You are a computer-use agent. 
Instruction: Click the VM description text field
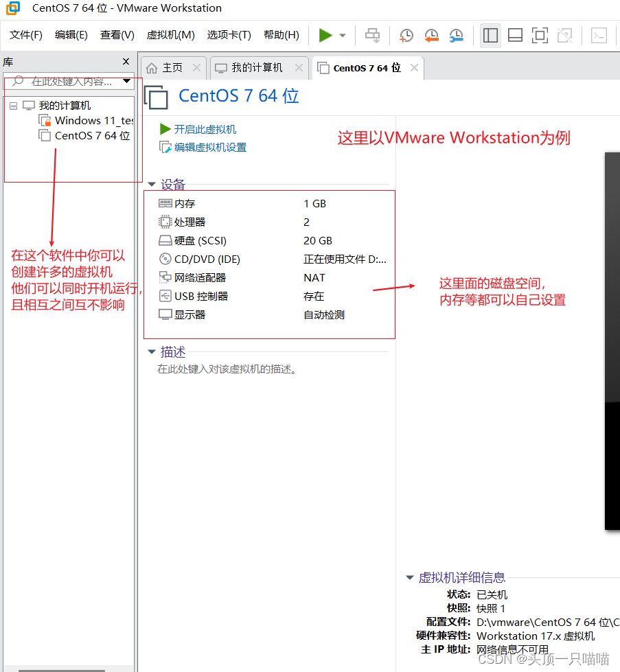227,369
